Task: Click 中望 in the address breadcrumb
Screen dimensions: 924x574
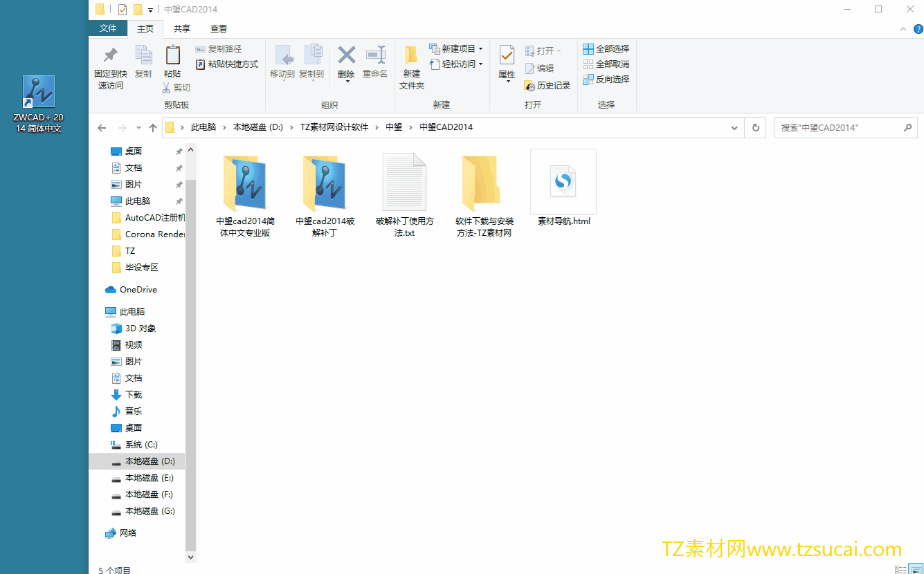Action: [x=394, y=127]
